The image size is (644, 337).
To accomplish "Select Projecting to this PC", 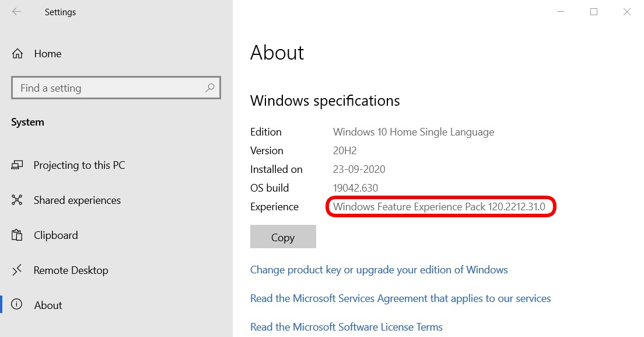I will 79,165.
